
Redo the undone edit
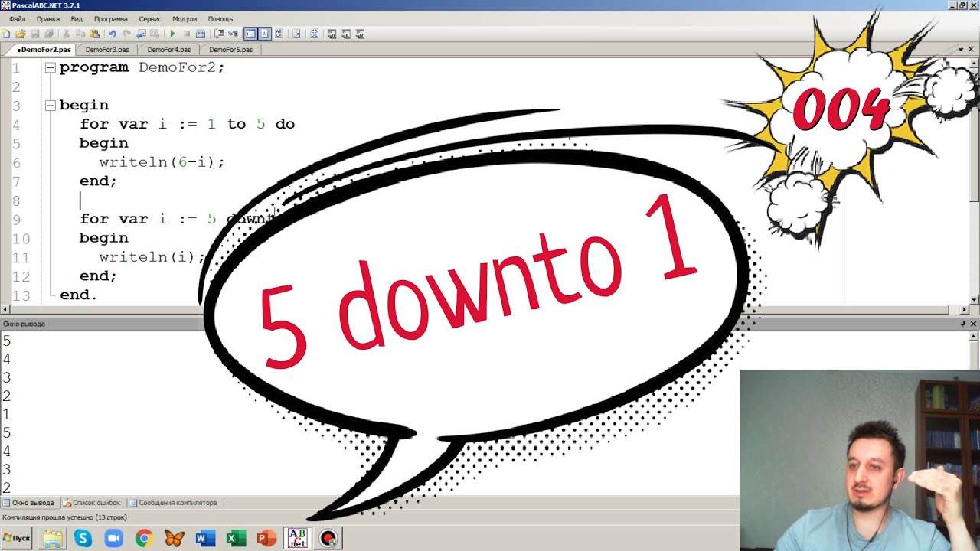pos(126,34)
